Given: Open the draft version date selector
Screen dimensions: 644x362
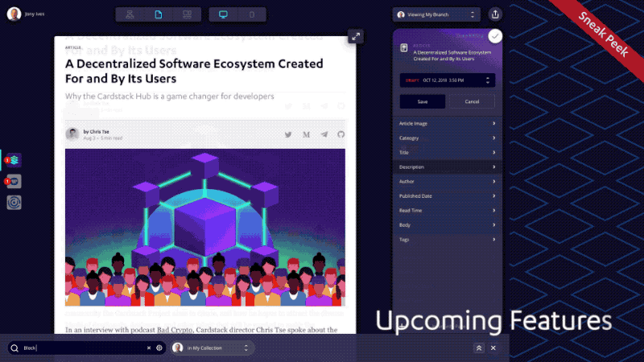Looking at the screenshot, I should (448, 80).
